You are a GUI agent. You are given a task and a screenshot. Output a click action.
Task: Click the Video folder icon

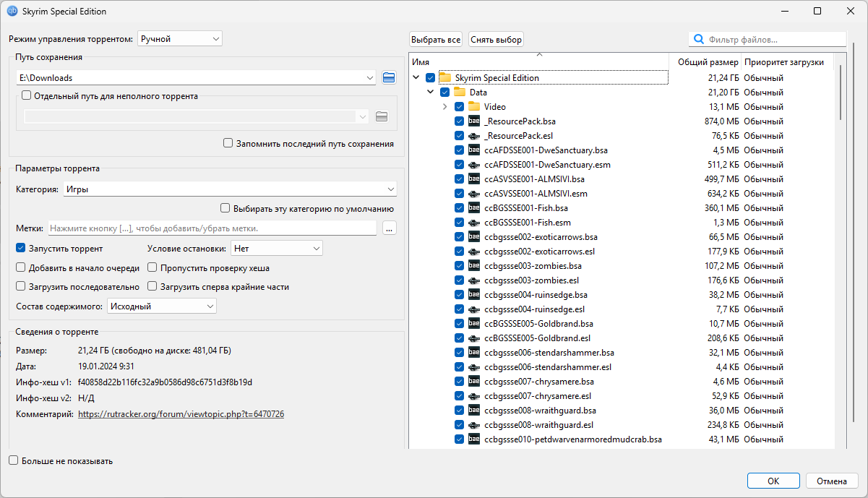coord(474,106)
